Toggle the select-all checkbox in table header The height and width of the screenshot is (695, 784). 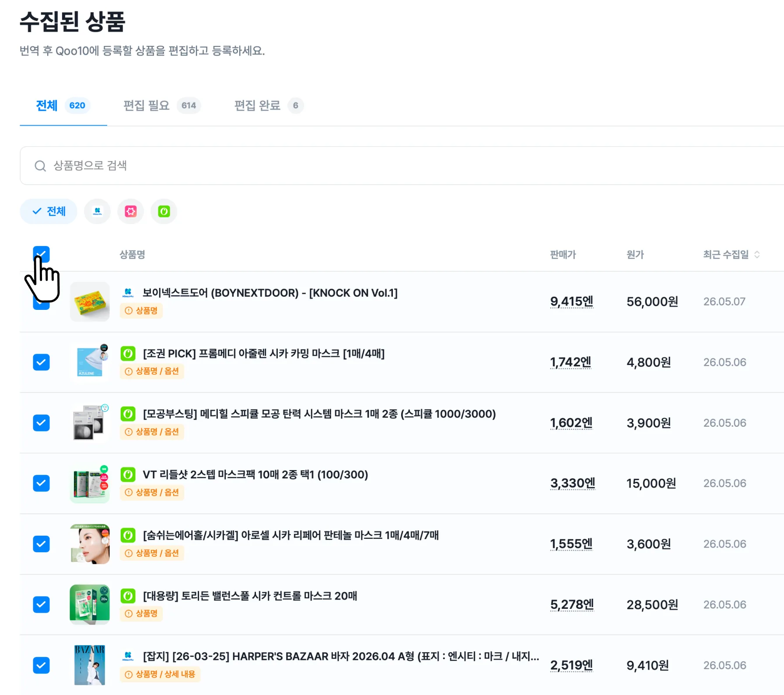[x=42, y=254]
